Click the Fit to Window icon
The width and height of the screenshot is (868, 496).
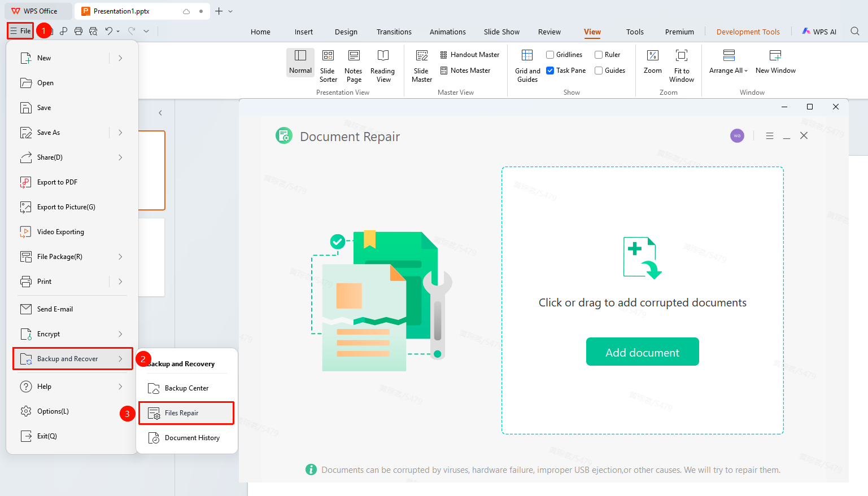point(682,55)
